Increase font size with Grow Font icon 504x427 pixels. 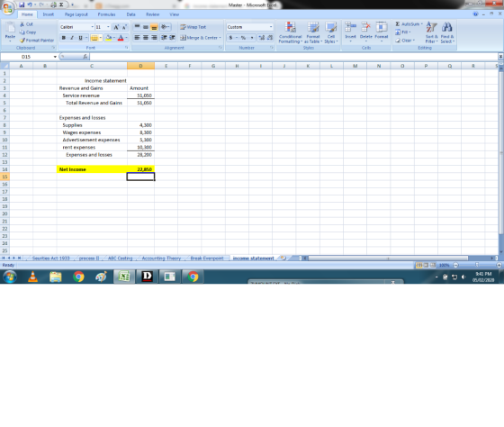pos(116,27)
